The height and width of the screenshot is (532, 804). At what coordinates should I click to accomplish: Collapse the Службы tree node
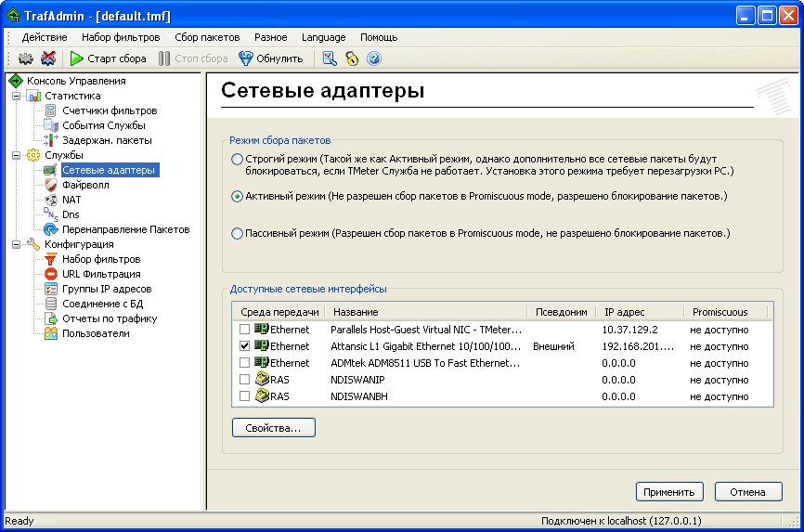(16, 155)
